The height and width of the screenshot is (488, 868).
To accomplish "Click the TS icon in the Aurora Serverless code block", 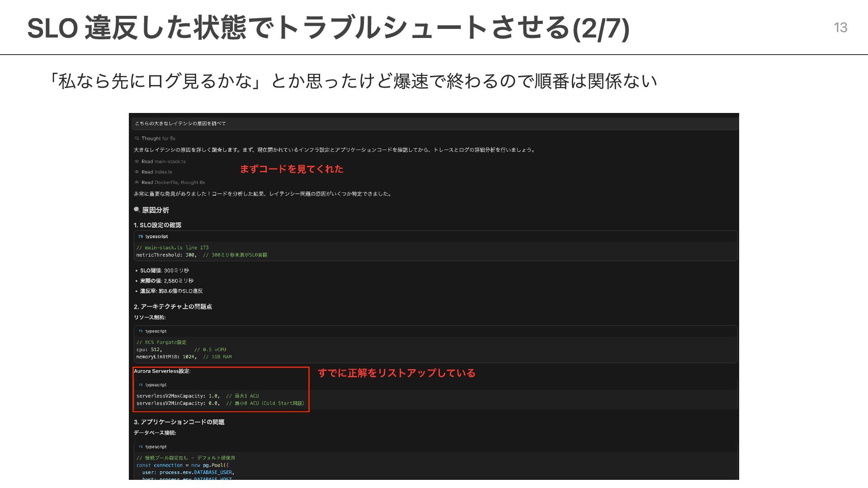I will click(x=141, y=385).
